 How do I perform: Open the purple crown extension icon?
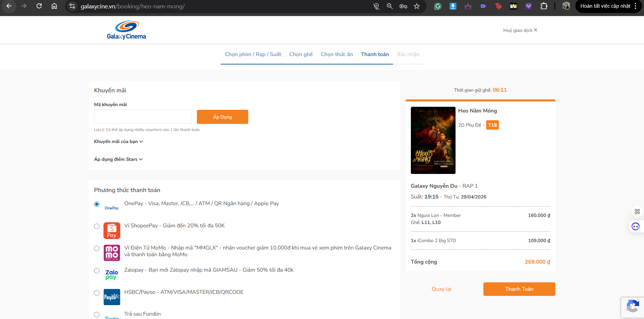click(x=468, y=6)
